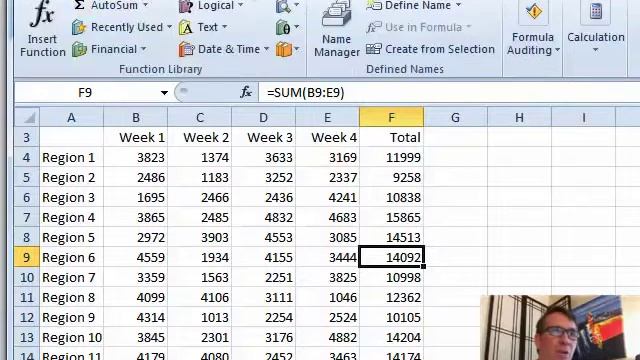Open More Functions book icon
Image resolution: width=640 pixels, height=360 pixels.
[x=287, y=49]
